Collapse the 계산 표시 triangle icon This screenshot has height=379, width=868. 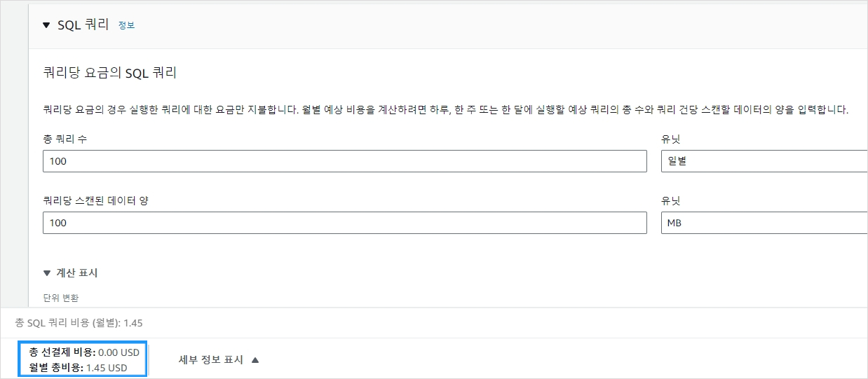(47, 273)
